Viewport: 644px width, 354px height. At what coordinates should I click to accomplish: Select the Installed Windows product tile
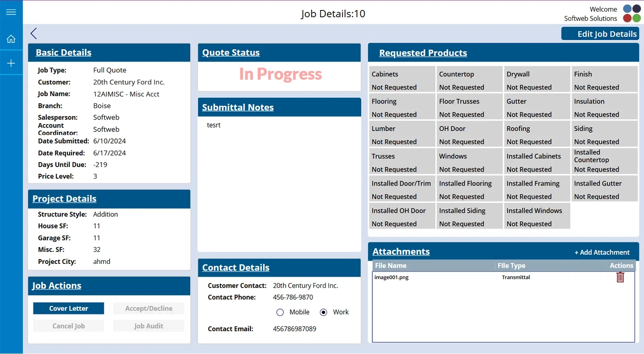point(537,217)
